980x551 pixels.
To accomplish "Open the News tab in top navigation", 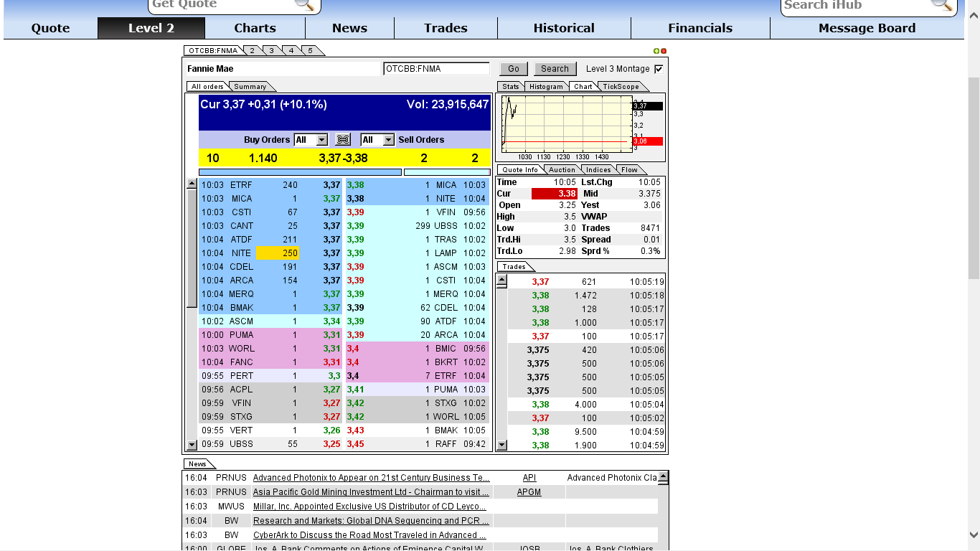I will (x=350, y=28).
